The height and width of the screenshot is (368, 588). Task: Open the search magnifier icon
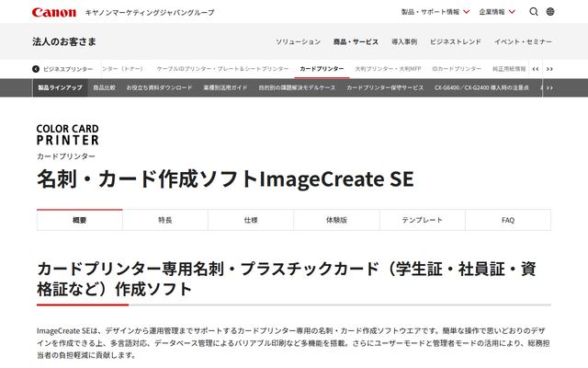533,12
